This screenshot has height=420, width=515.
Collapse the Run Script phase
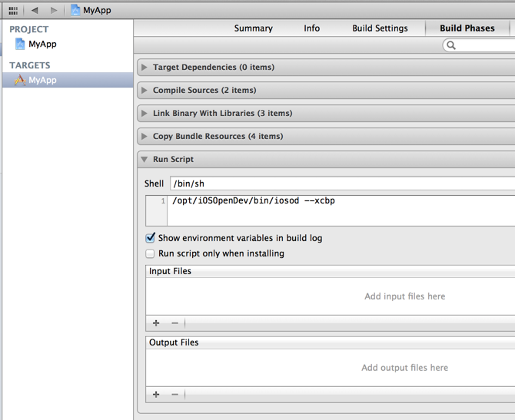pyautogui.click(x=145, y=160)
